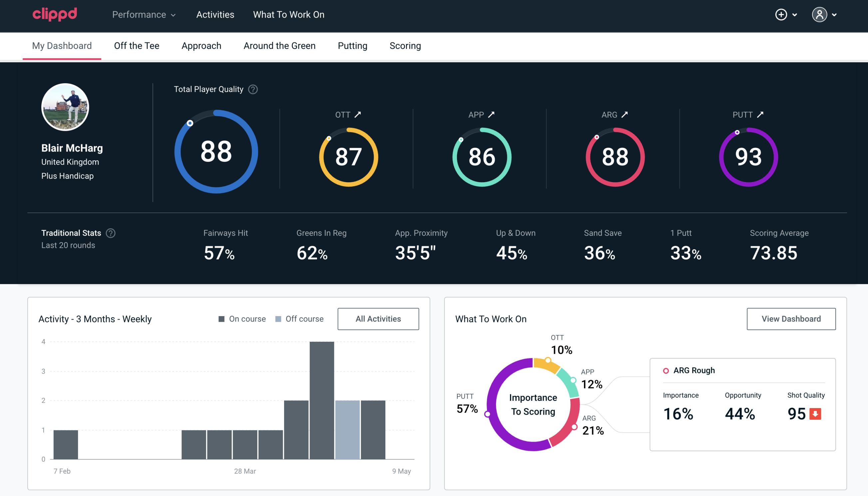
Task: Open the What To Work On page
Action: click(289, 15)
